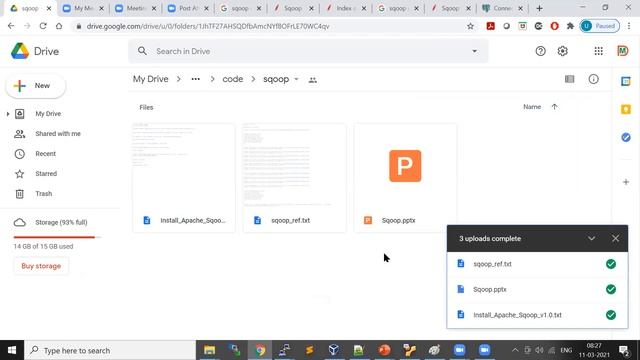Switch to list layout view

tap(569, 79)
